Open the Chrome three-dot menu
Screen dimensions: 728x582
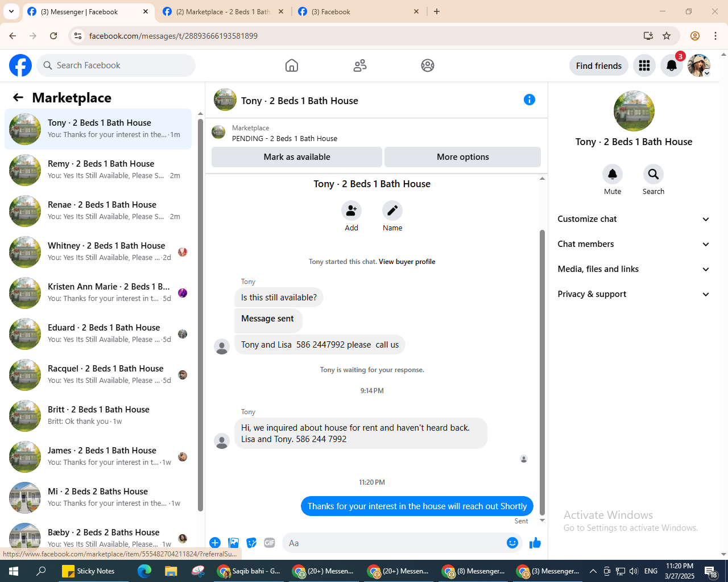pyautogui.click(x=715, y=36)
